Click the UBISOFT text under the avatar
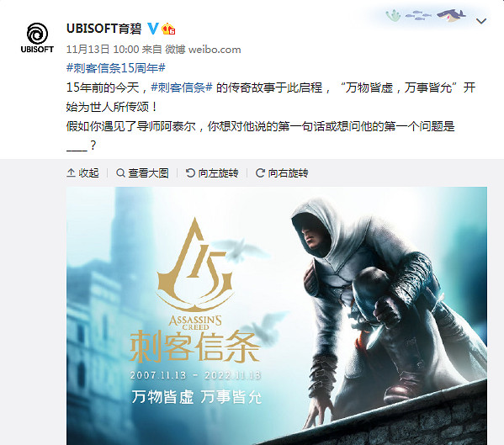The width and height of the screenshot is (504, 445). (37, 49)
